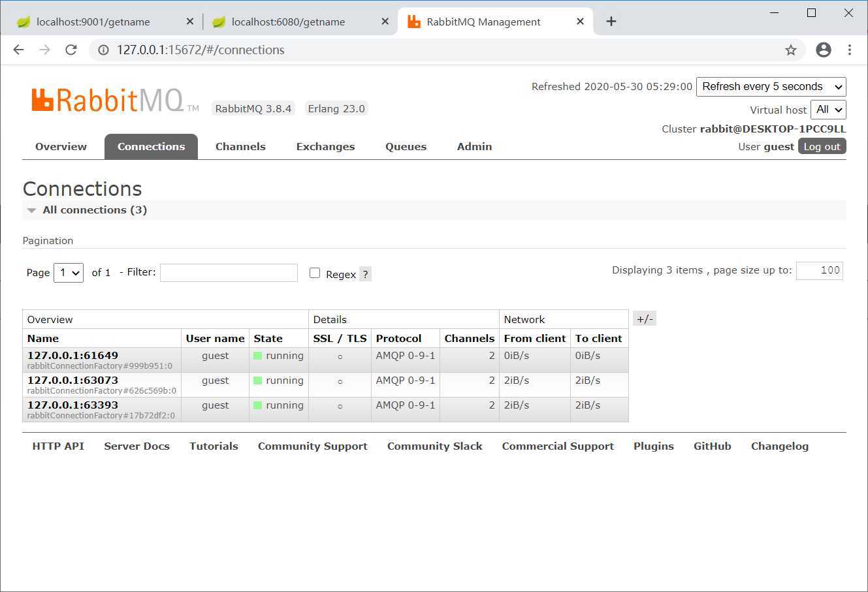The width and height of the screenshot is (868, 592).
Task: Open a new browser tab
Action: point(611,22)
